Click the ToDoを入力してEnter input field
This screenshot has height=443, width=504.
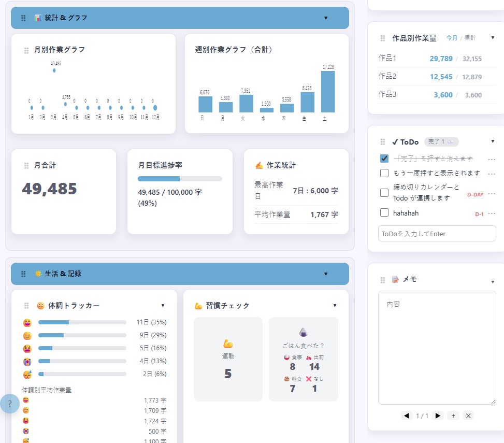(437, 234)
